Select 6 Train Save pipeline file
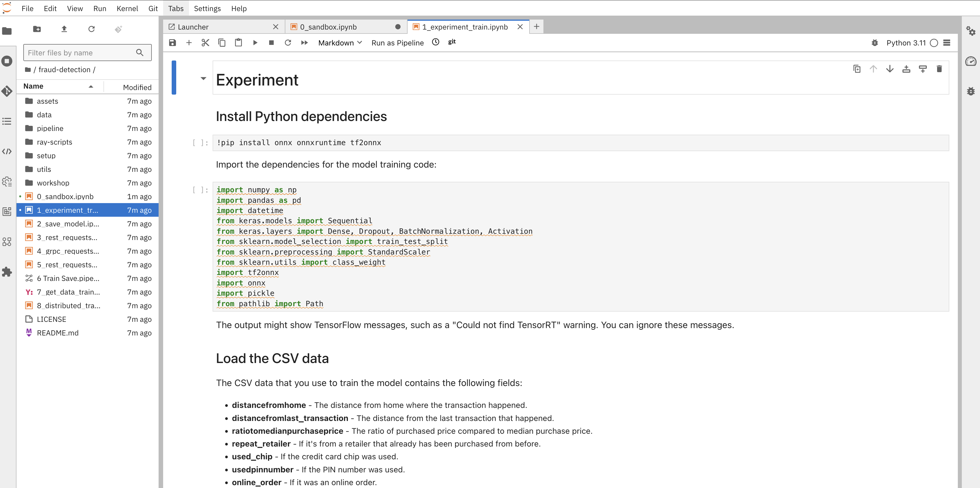980x488 pixels. click(88, 278)
